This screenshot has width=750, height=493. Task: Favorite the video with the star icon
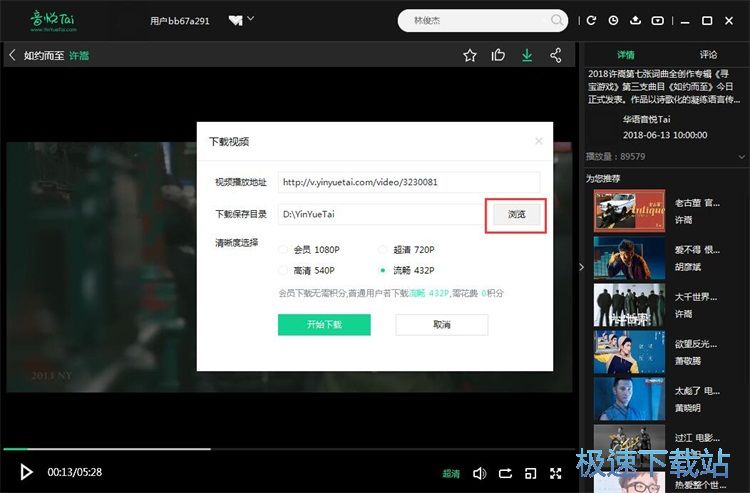tap(470, 55)
